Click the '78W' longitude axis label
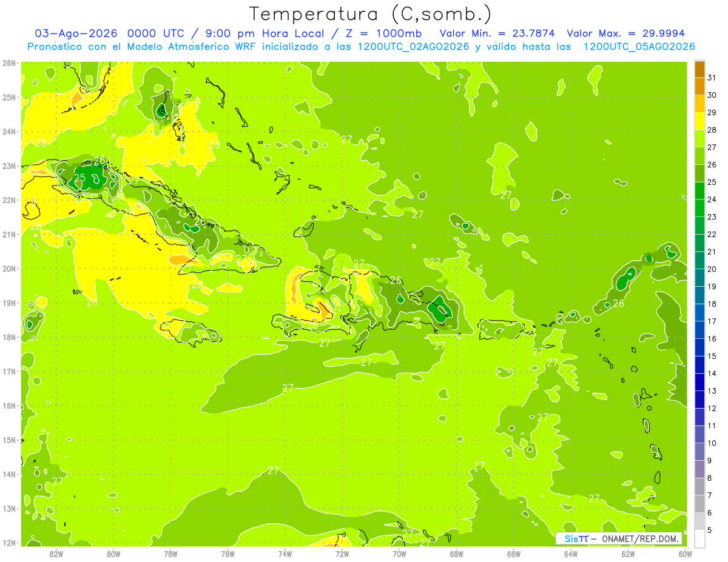This screenshot has height=562, width=728. tap(170, 554)
